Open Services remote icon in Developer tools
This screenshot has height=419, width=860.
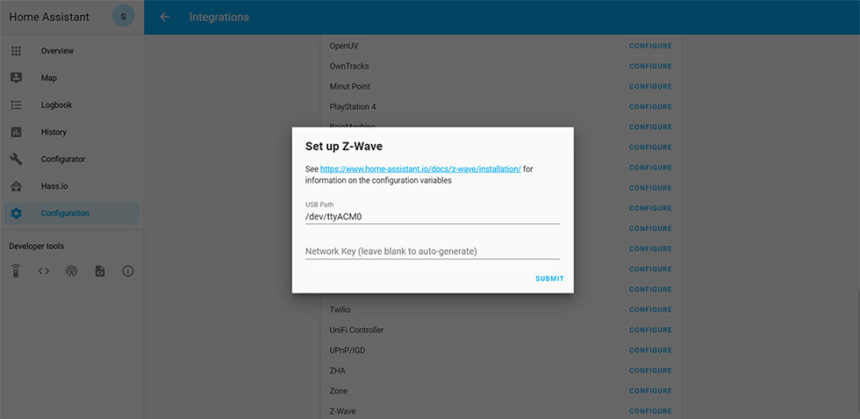[x=16, y=271]
